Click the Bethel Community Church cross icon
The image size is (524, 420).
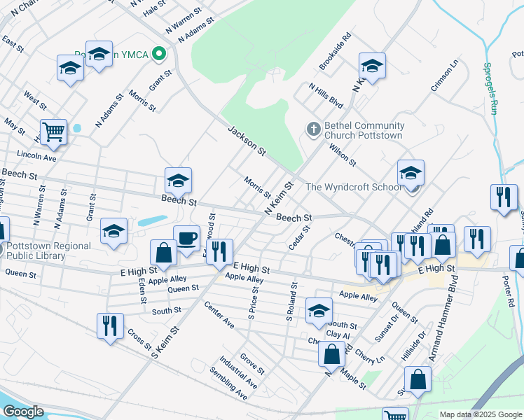pos(313,130)
